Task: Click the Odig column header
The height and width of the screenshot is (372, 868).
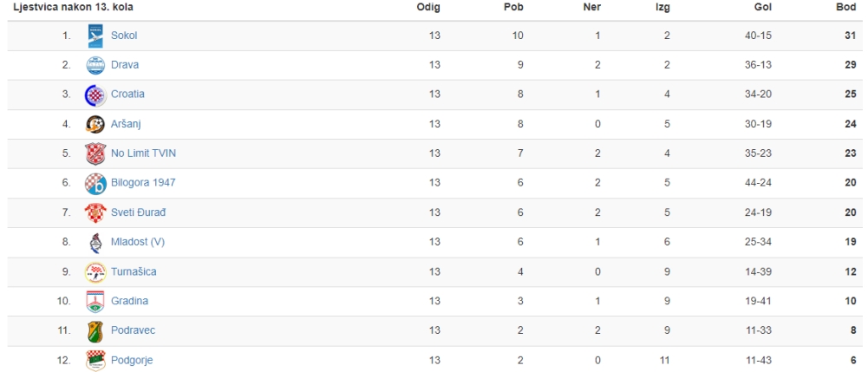Action: (x=428, y=7)
